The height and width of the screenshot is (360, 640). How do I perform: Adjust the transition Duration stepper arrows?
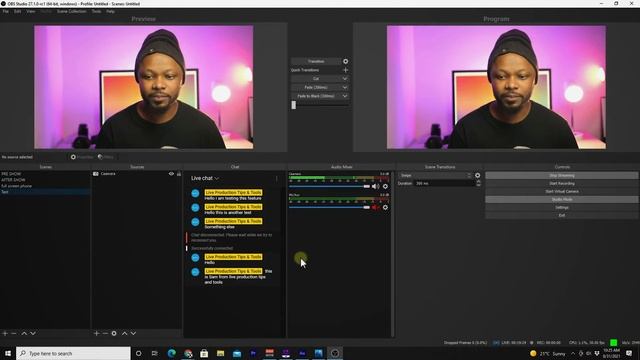tap(478, 183)
